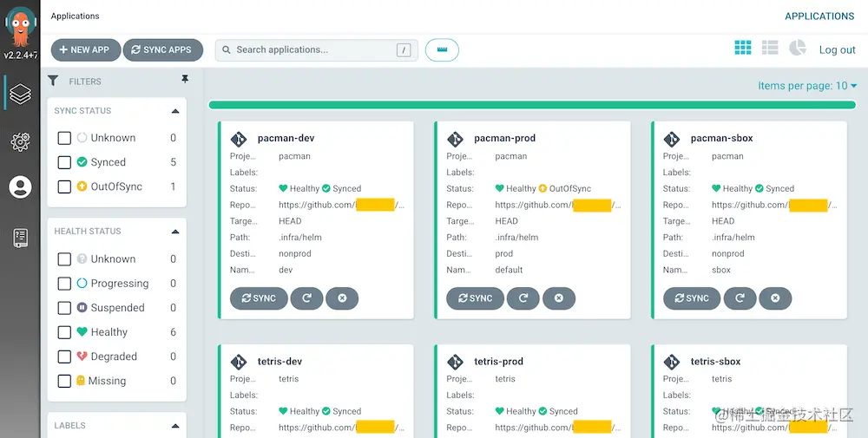Check the OutOfSync filter checkbox
The width and height of the screenshot is (868, 438).
point(64,186)
